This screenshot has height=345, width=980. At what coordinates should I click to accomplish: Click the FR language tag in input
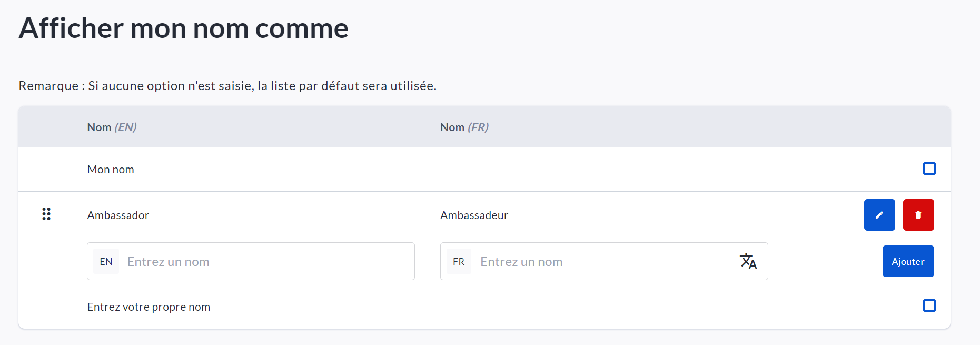pyautogui.click(x=459, y=262)
